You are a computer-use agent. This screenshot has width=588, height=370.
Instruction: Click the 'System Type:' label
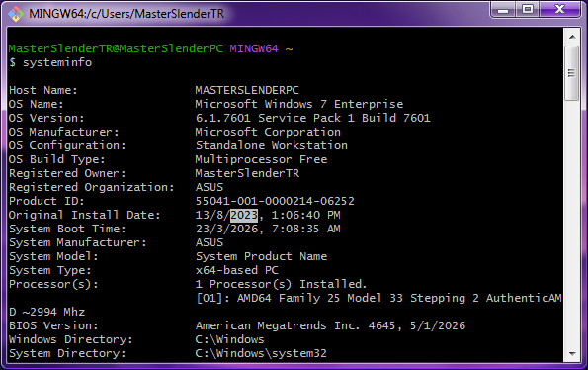pos(49,270)
